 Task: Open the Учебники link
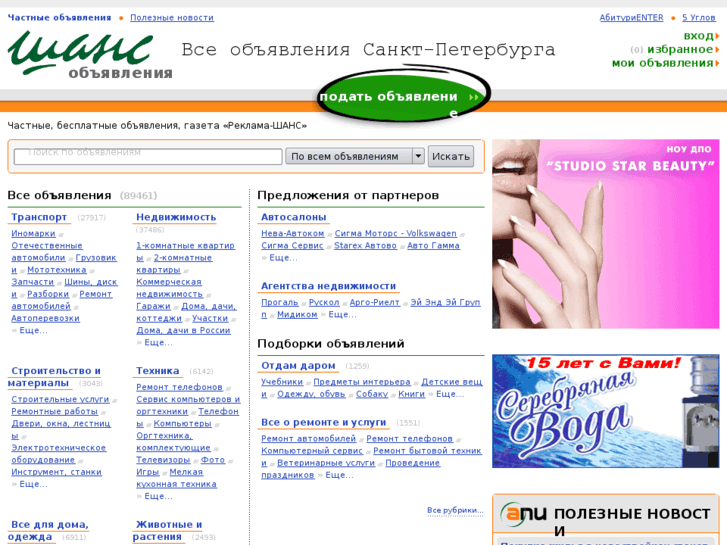pos(282,382)
